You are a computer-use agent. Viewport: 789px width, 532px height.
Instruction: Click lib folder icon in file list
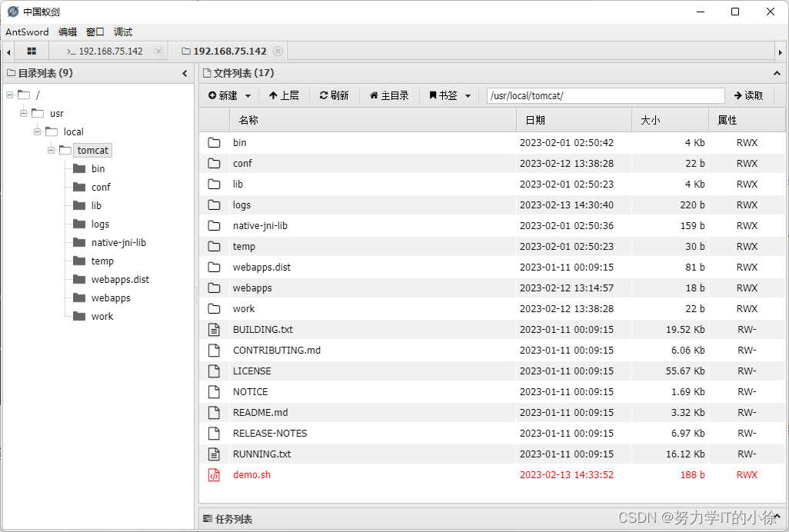pos(214,184)
